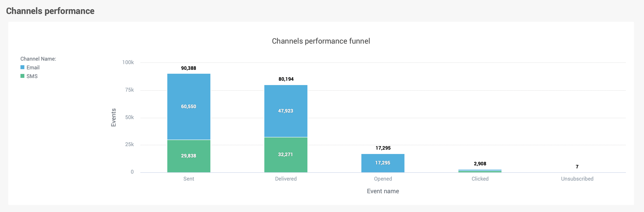
Task: Toggle the SMS series via legend label
Action: click(32, 76)
